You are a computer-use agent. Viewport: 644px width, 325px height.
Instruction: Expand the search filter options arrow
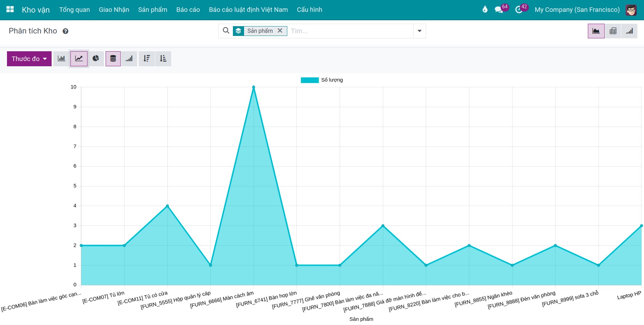pyautogui.click(x=419, y=31)
